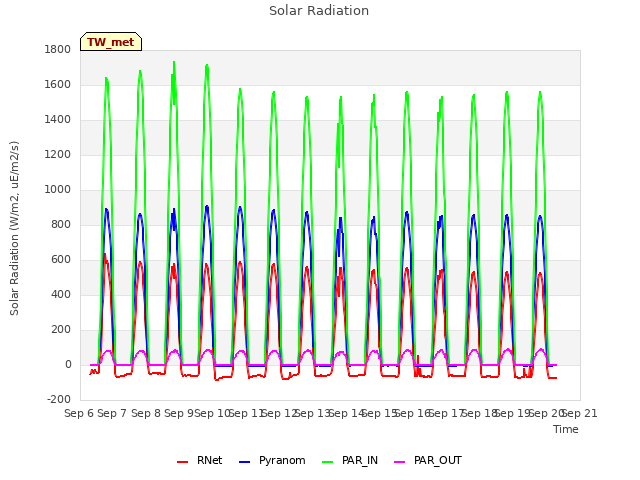Click the 200 y-axis tick label
This screenshot has width=640, height=480.
61,330
